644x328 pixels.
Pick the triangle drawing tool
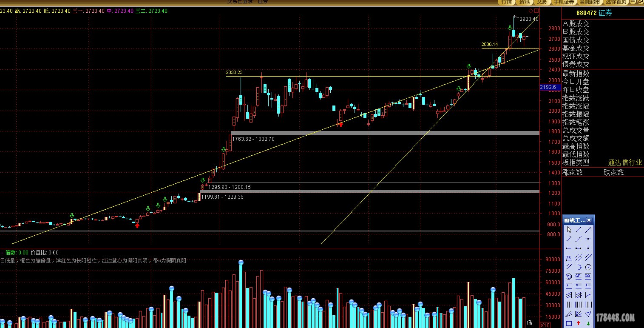click(588, 314)
